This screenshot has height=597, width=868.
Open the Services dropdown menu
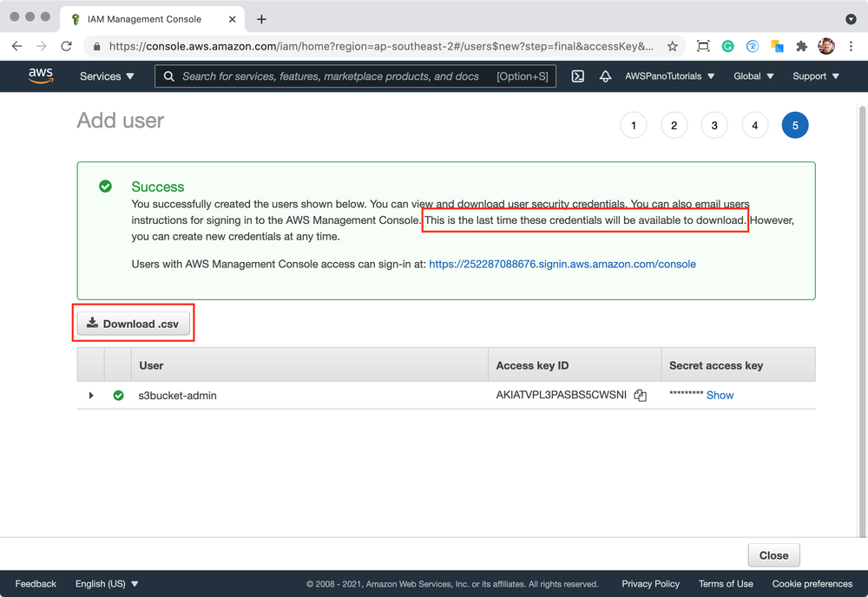107,76
